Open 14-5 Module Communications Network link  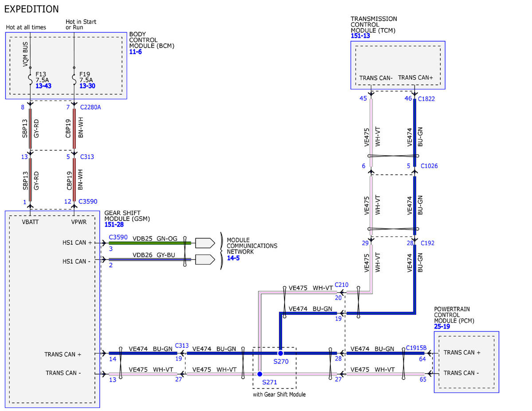point(233,258)
